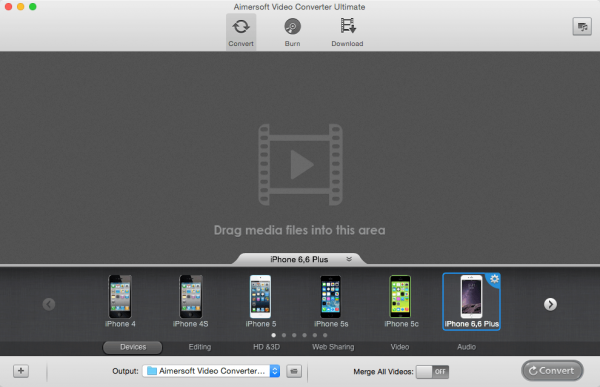600x387 pixels.
Task: Open the Audio tab
Action: point(466,347)
